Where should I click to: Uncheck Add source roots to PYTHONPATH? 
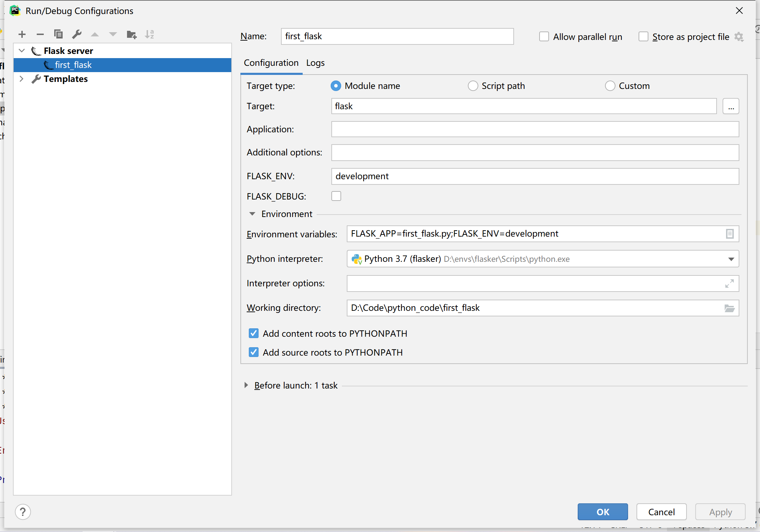pyautogui.click(x=254, y=352)
